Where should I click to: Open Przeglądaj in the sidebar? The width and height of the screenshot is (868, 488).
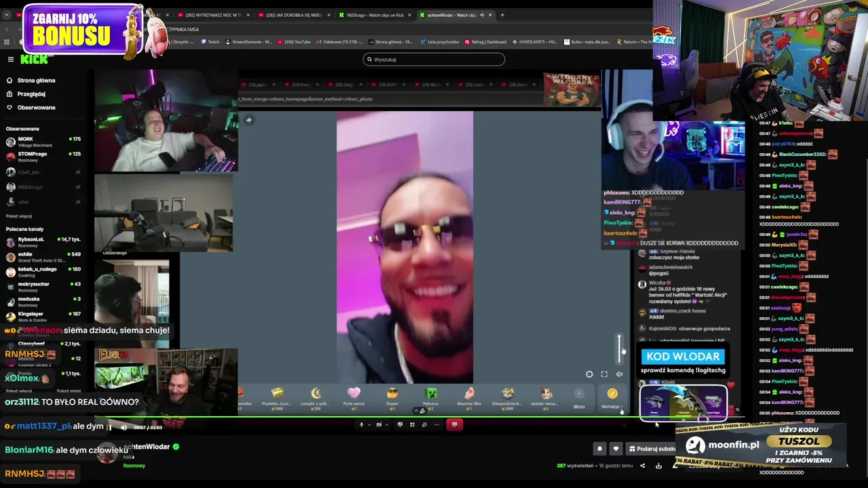pos(26,94)
